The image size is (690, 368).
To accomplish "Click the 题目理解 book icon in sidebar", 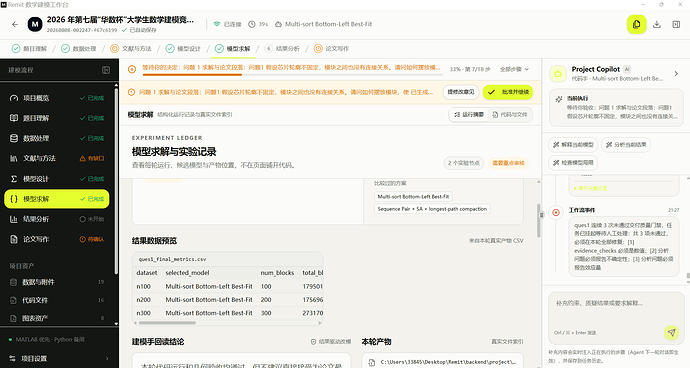I will pyautogui.click(x=14, y=118).
